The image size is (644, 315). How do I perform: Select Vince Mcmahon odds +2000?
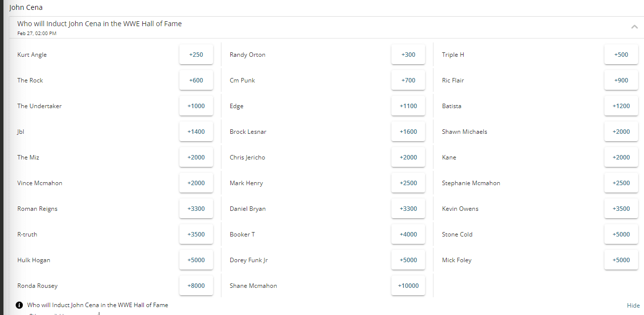point(196,183)
